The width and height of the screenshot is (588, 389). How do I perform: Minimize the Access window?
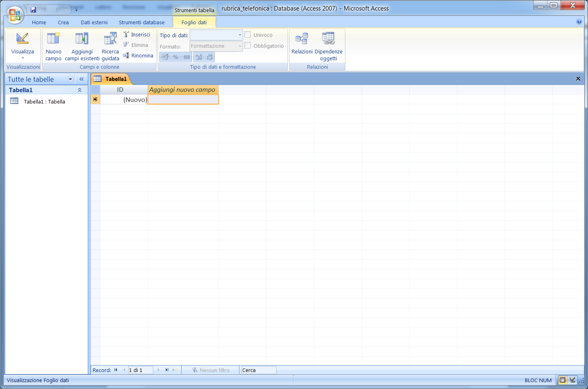[x=540, y=5]
